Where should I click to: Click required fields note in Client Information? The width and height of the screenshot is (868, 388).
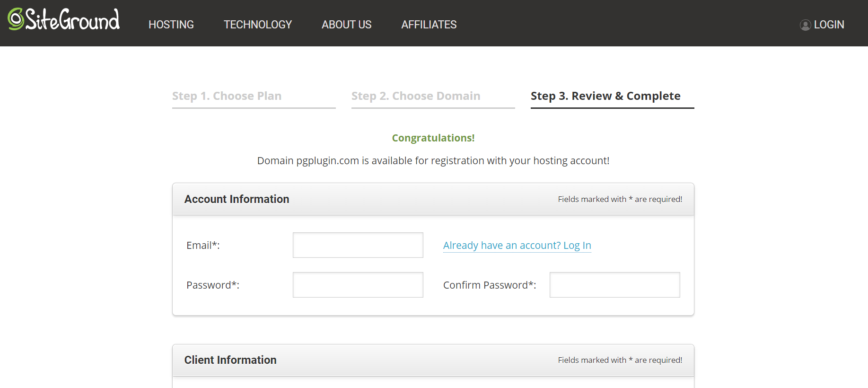point(620,360)
